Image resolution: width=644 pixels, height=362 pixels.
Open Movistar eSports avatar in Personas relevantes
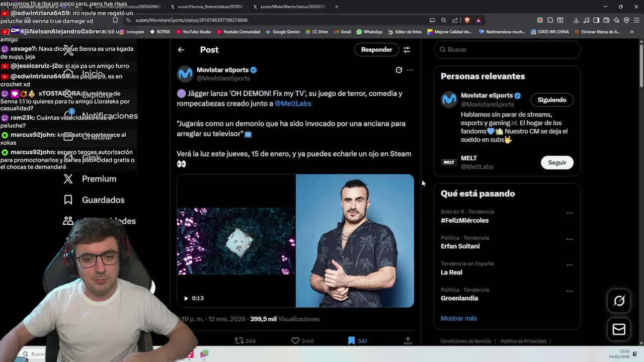pyautogui.click(x=449, y=99)
